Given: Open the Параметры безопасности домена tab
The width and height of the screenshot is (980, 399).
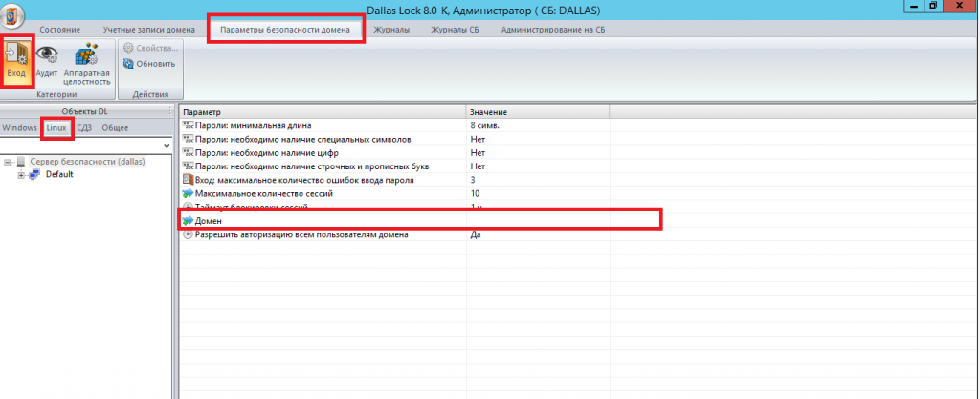Looking at the screenshot, I should [x=285, y=30].
